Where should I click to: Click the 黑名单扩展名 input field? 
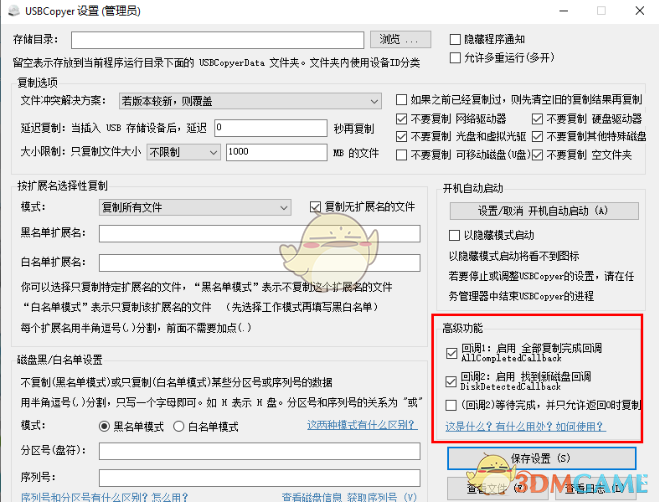coord(259,234)
